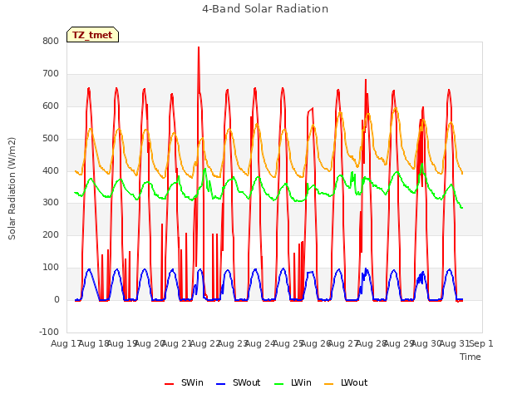Screen dimensions: 532x399
Task: Click the 700 y-axis tick label
Action: [x=51, y=74]
